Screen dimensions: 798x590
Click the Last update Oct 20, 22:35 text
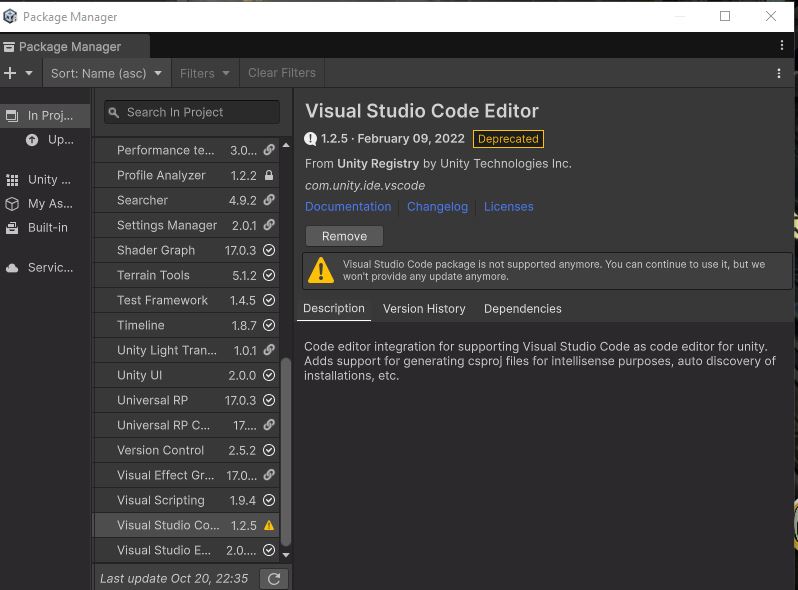(174, 578)
